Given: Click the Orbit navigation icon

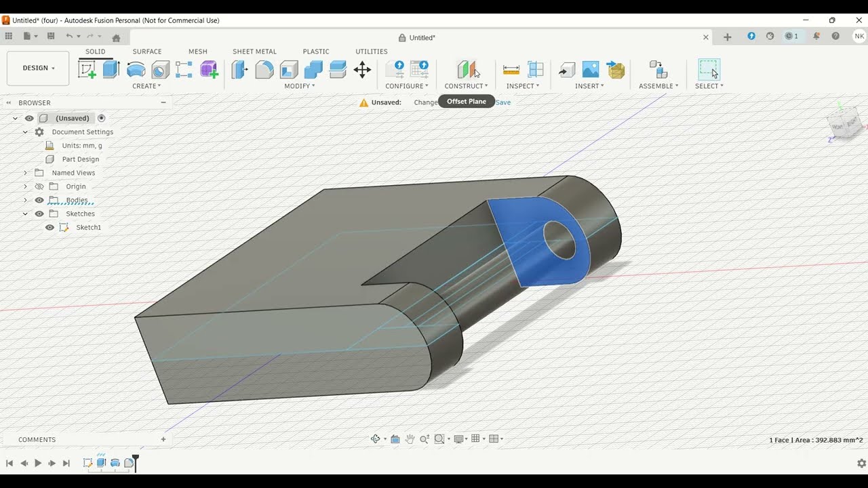Looking at the screenshot, I should (x=376, y=439).
